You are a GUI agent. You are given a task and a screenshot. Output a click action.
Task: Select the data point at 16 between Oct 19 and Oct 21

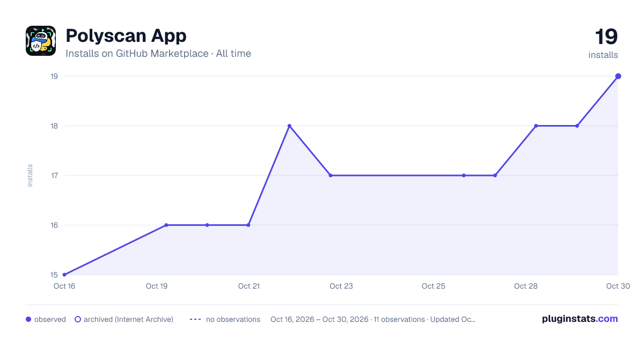coord(207,225)
